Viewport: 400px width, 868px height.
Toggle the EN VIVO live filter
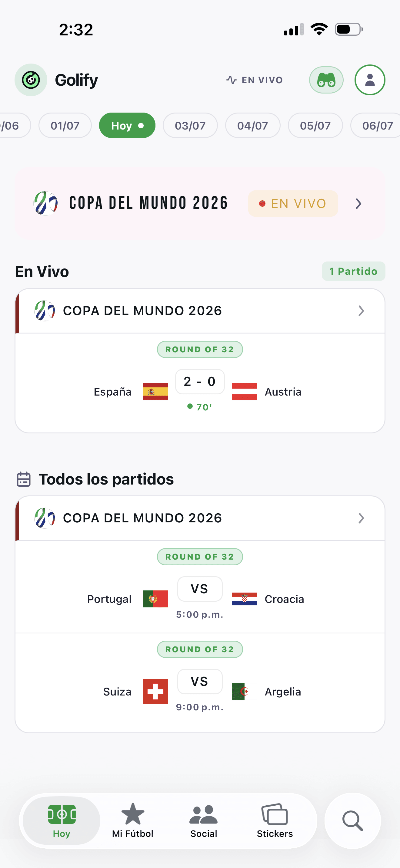click(x=255, y=80)
